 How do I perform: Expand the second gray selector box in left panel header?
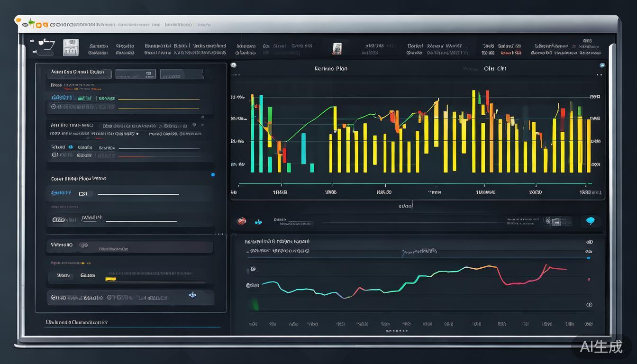(181, 74)
